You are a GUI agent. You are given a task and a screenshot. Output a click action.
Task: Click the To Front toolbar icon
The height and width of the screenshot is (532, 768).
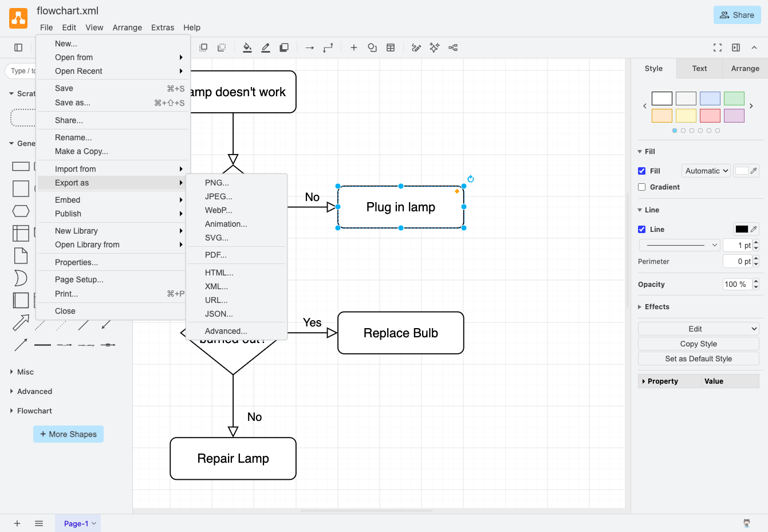pyautogui.click(x=203, y=48)
